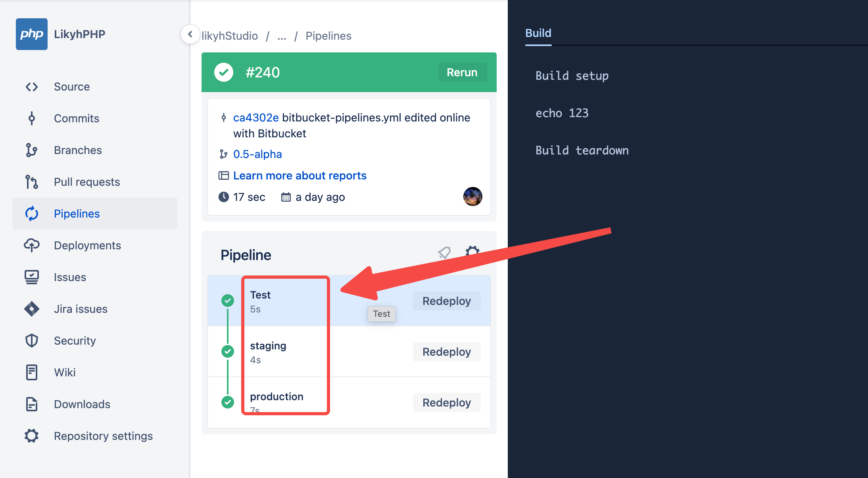Expand the breadcrumb ellipsis

click(x=282, y=36)
